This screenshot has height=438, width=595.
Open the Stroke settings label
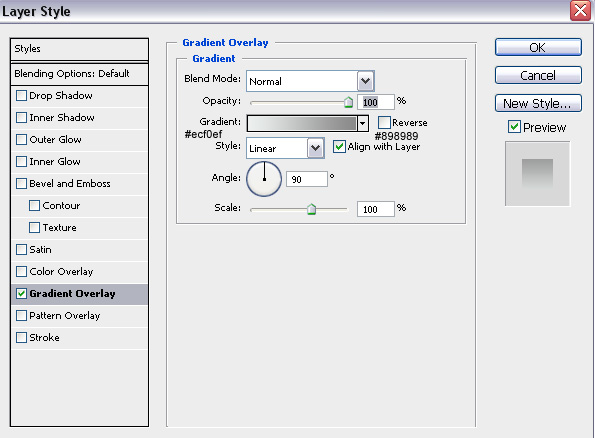[44, 337]
